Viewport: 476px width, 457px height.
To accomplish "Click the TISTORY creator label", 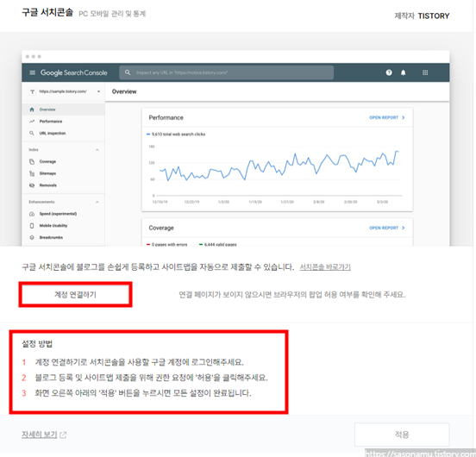I will coord(434,16).
